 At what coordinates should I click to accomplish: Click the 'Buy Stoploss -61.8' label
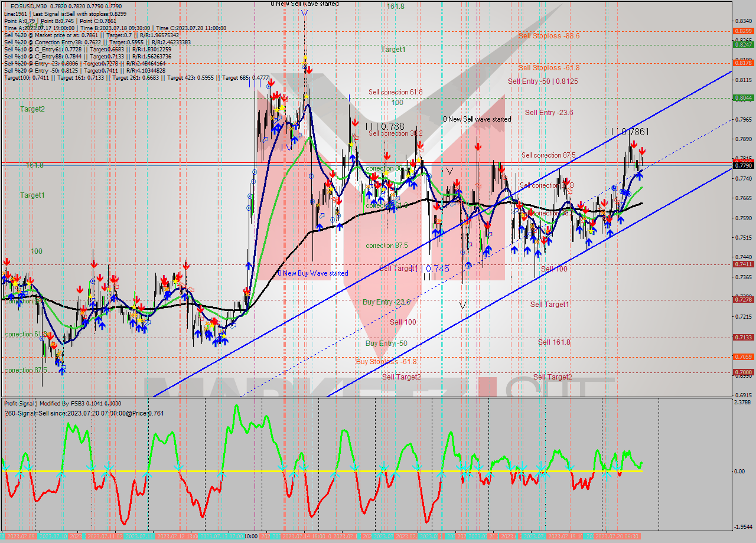(x=386, y=361)
